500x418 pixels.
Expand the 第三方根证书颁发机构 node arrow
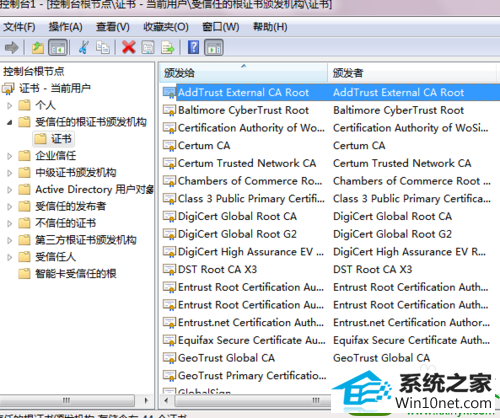coord(9,240)
